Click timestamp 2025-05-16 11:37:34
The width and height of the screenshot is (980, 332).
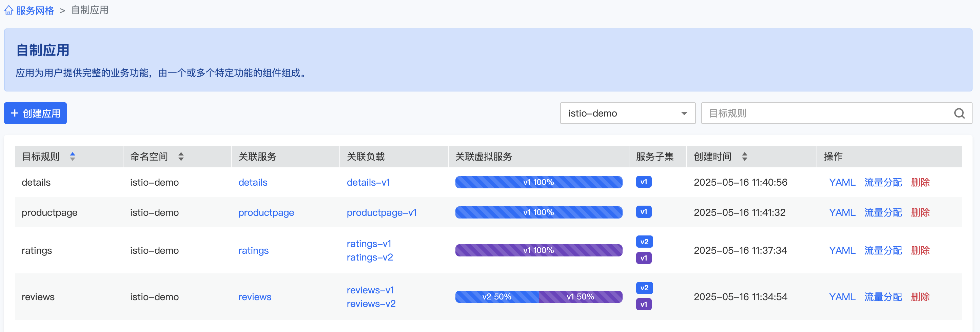tap(740, 250)
